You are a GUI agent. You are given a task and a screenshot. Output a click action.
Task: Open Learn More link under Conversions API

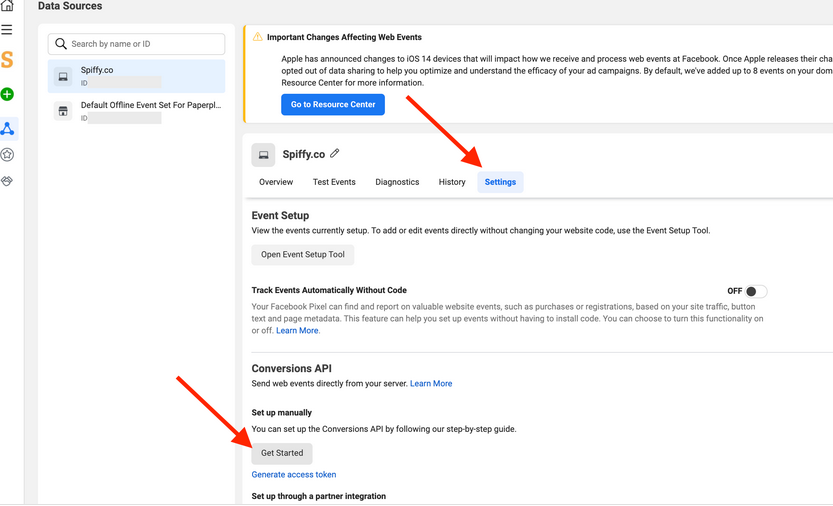tap(431, 383)
